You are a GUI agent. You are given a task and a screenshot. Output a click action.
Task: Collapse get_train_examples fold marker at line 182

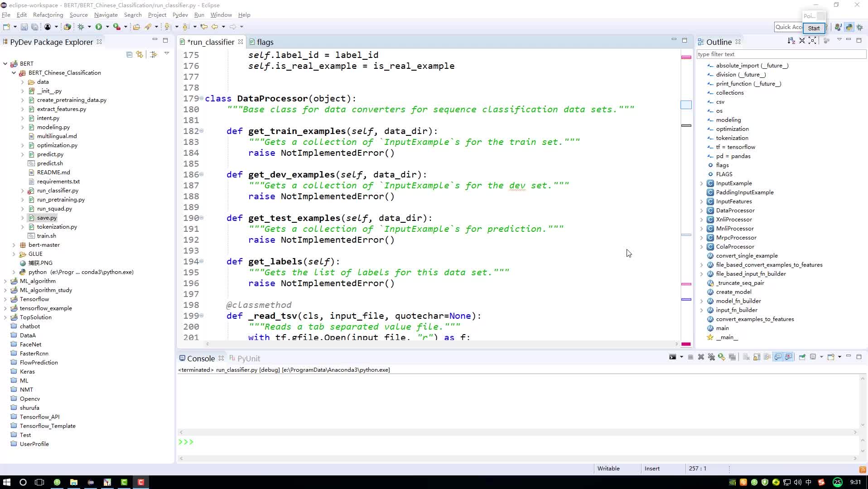(x=202, y=131)
